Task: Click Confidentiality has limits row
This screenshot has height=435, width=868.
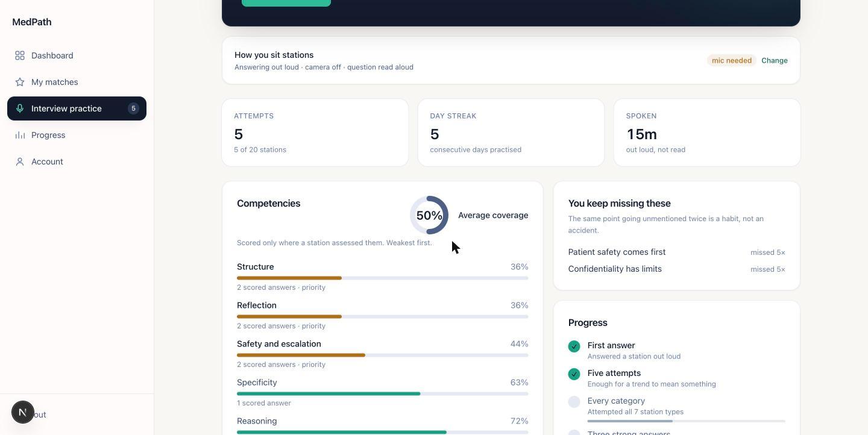Action: (x=677, y=269)
